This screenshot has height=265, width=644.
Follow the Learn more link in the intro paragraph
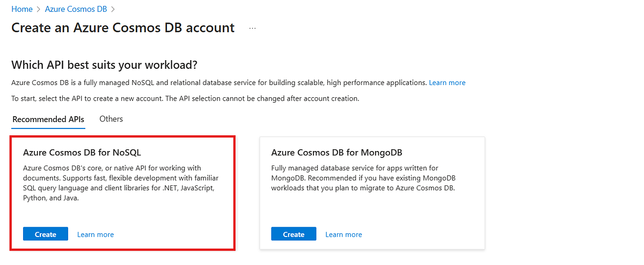coord(447,83)
